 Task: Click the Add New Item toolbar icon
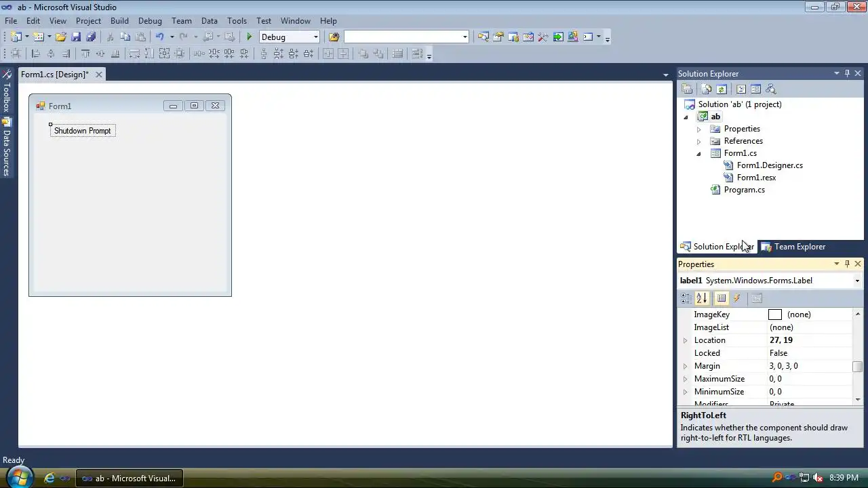click(x=39, y=37)
